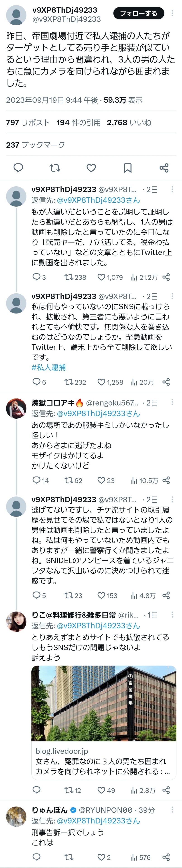
Task: Open the #私人逮捕 hashtag
Action: point(49,367)
